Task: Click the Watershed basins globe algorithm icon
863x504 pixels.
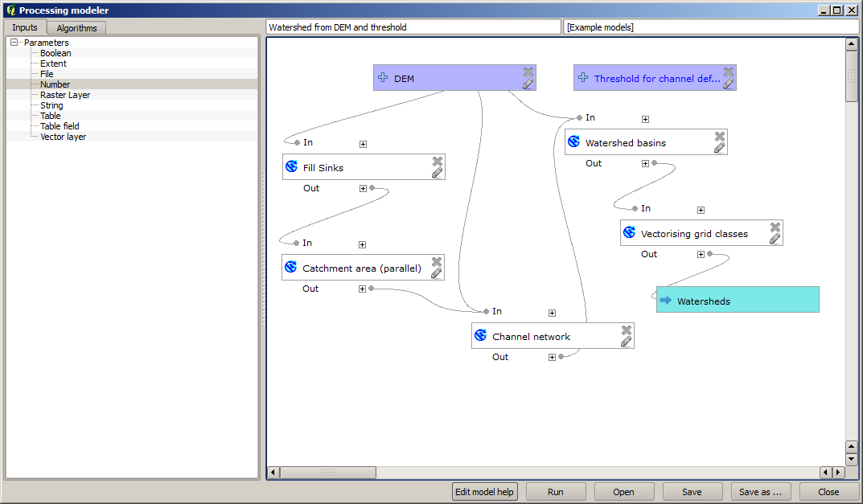Action: 573,141
